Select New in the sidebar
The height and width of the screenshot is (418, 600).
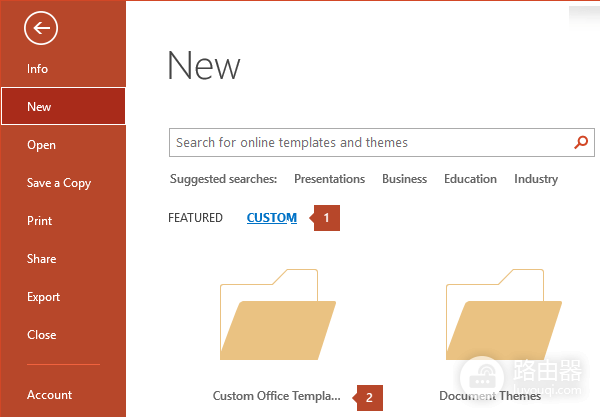pyautogui.click(x=63, y=106)
